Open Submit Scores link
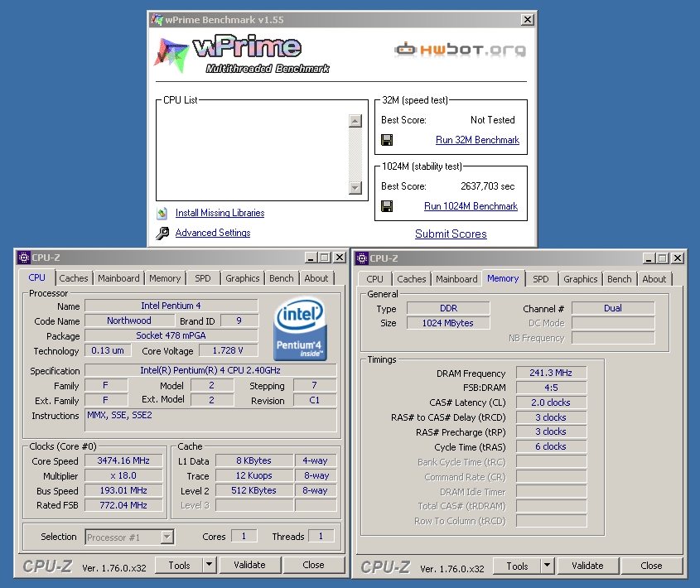Viewport: 700px width, 588px height. click(x=451, y=234)
